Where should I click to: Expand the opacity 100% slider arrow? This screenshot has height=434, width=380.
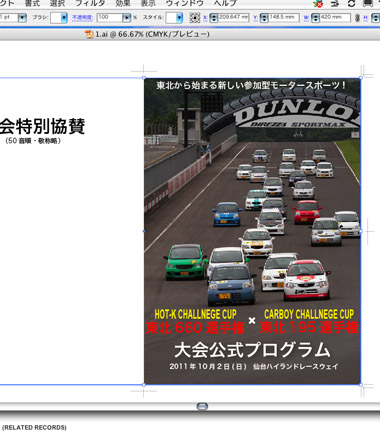coord(126,18)
